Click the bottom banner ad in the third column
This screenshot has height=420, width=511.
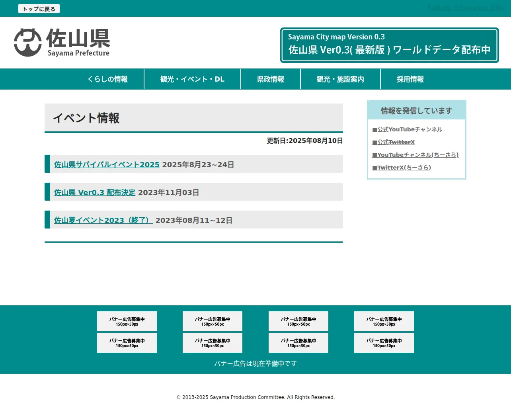(298, 343)
